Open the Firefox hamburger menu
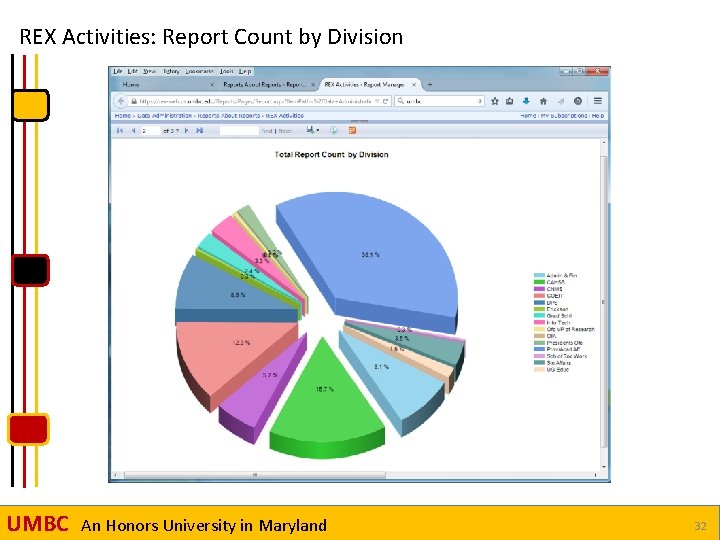The image size is (720, 540). [x=597, y=101]
